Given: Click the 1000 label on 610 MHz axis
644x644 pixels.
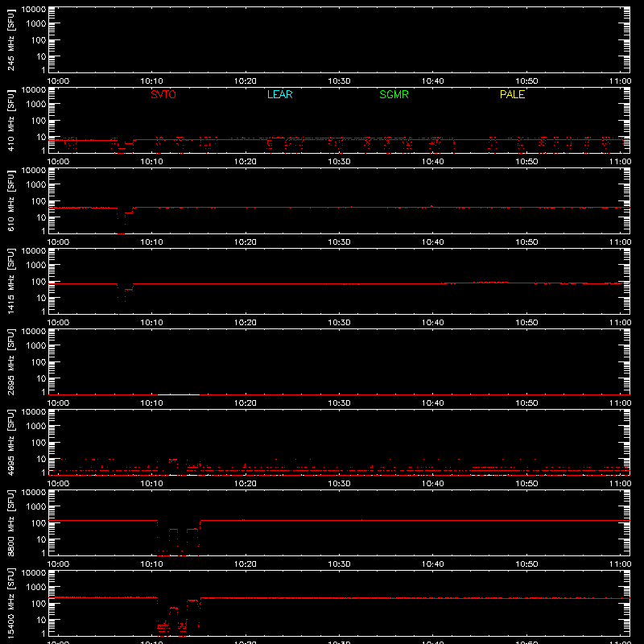Looking at the screenshot, I should click(x=36, y=185).
